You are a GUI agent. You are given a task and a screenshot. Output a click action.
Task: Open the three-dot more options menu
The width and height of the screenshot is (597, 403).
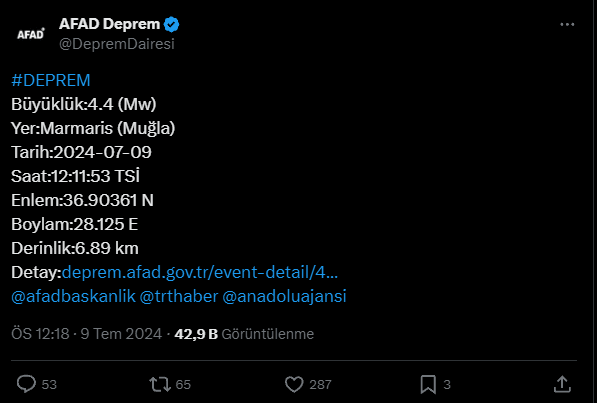[567, 24]
